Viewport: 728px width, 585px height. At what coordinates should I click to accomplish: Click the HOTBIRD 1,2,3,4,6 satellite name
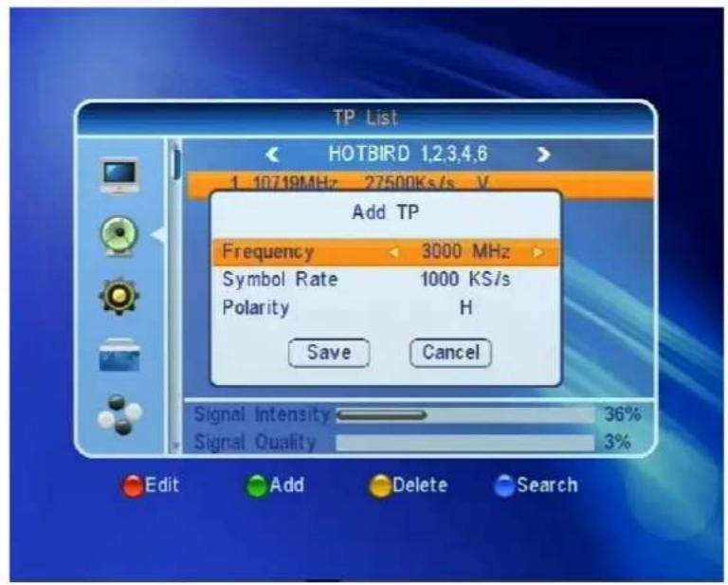tap(408, 154)
